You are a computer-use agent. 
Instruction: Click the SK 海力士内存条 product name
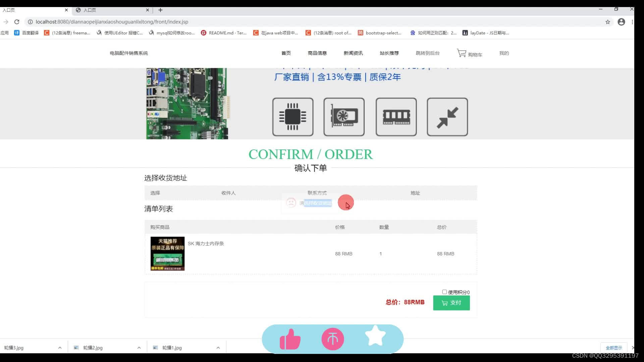tap(206, 243)
